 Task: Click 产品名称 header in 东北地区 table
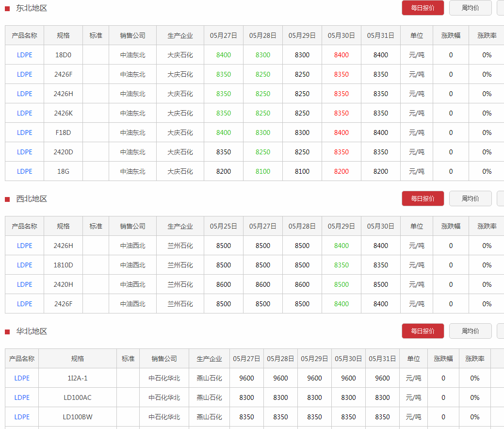click(24, 35)
